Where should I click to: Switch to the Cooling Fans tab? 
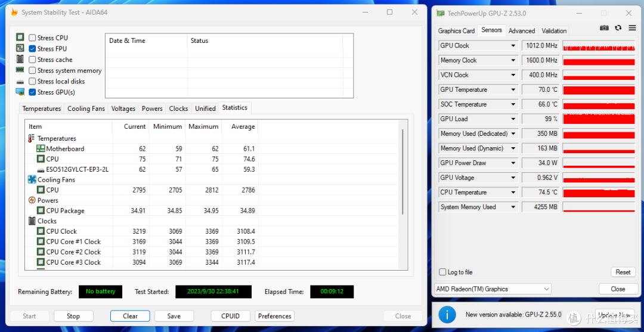pyautogui.click(x=86, y=108)
